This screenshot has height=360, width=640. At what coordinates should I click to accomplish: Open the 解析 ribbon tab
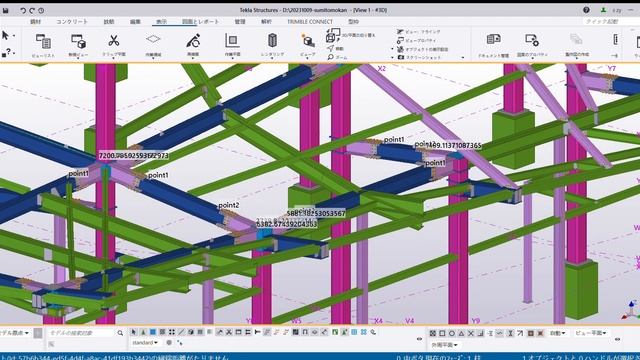coord(266,22)
